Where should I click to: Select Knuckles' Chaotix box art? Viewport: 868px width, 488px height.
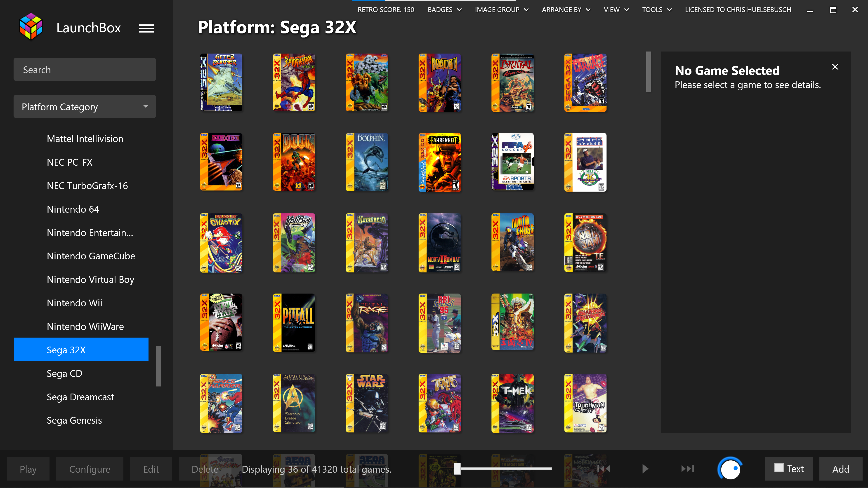pyautogui.click(x=221, y=242)
